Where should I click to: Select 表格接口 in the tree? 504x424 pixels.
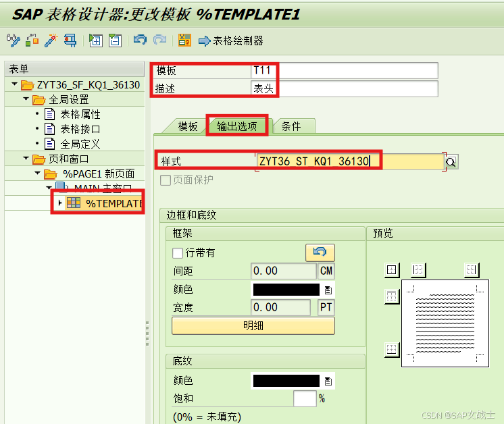click(80, 129)
